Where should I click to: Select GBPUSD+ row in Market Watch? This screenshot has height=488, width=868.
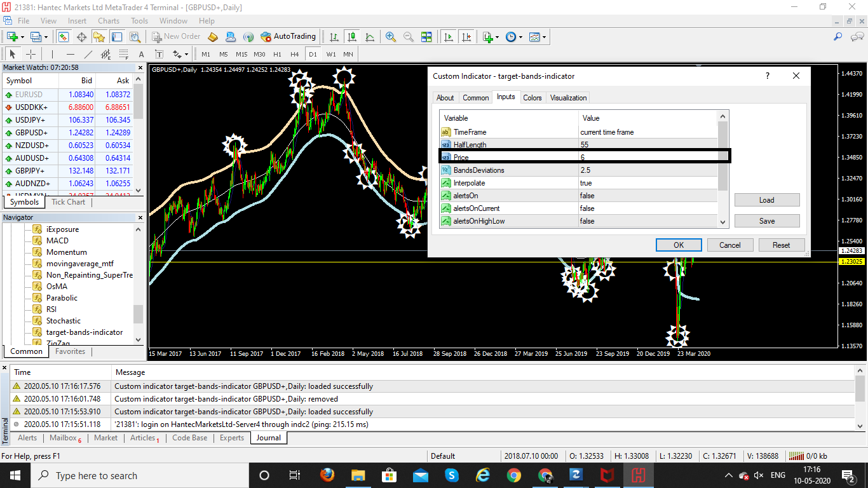click(x=69, y=133)
